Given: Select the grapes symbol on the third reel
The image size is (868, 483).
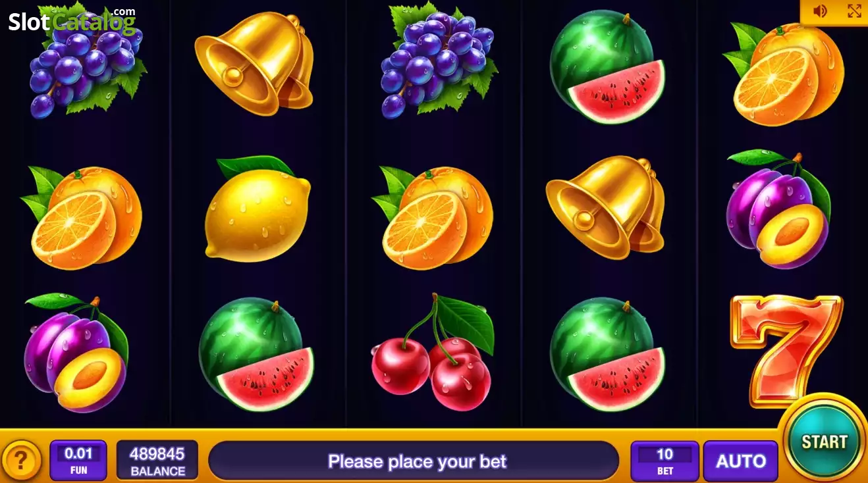Looking at the screenshot, I should point(437,61).
